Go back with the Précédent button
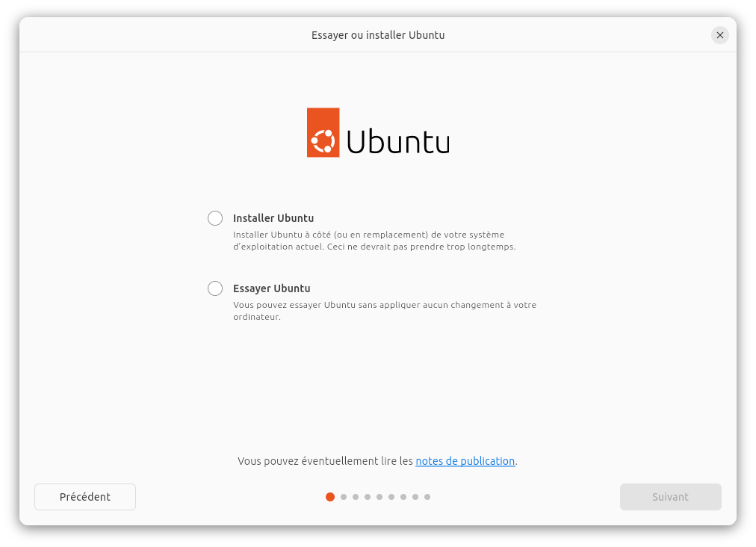Image resolution: width=756 pixels, height=547 pixels. (85, 497)
